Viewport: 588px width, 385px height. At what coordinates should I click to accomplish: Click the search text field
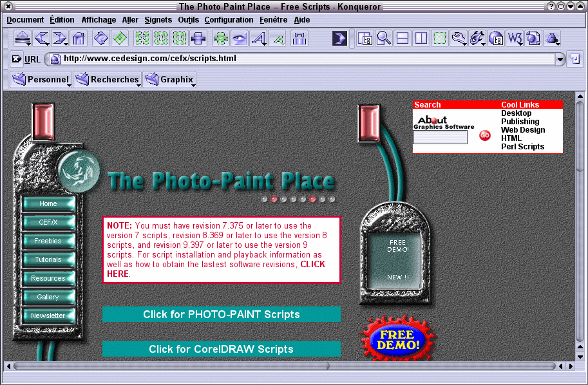(x=441, y=137)
